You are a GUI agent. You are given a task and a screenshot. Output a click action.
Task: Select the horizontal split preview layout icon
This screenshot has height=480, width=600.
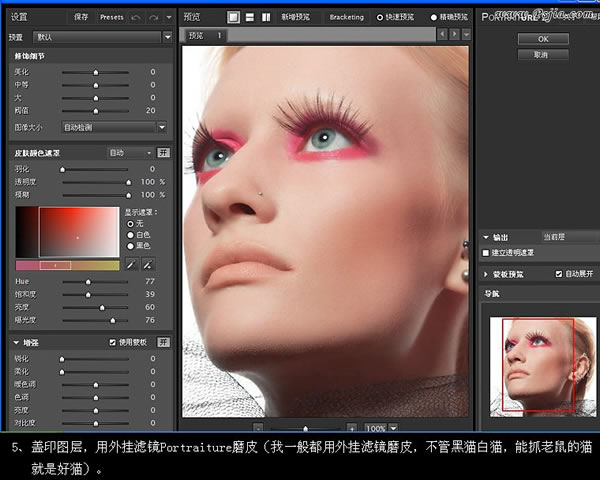(250, 17)
